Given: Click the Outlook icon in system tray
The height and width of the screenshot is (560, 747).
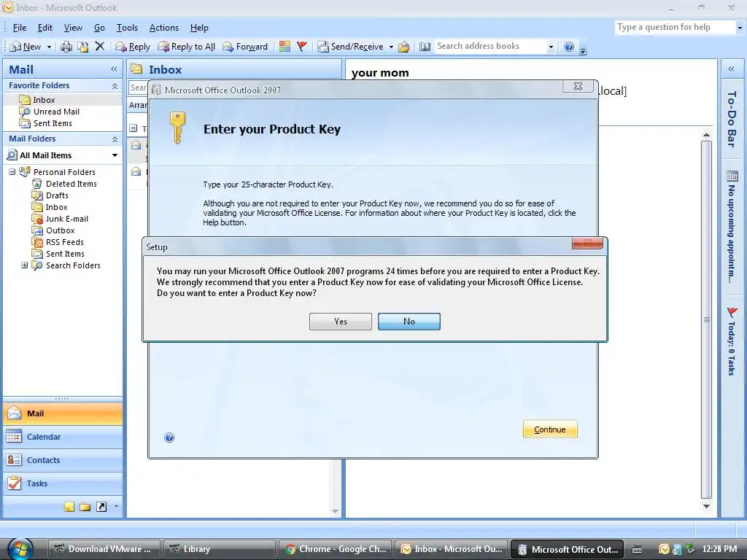Looking at the screenshot, I should click(x=664, y=549).
